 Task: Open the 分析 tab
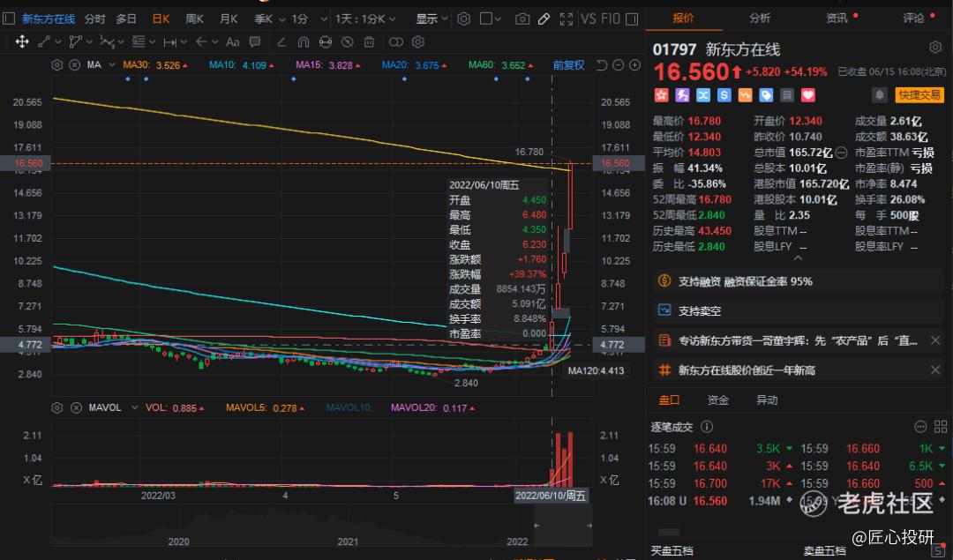[x=760, y=19]
